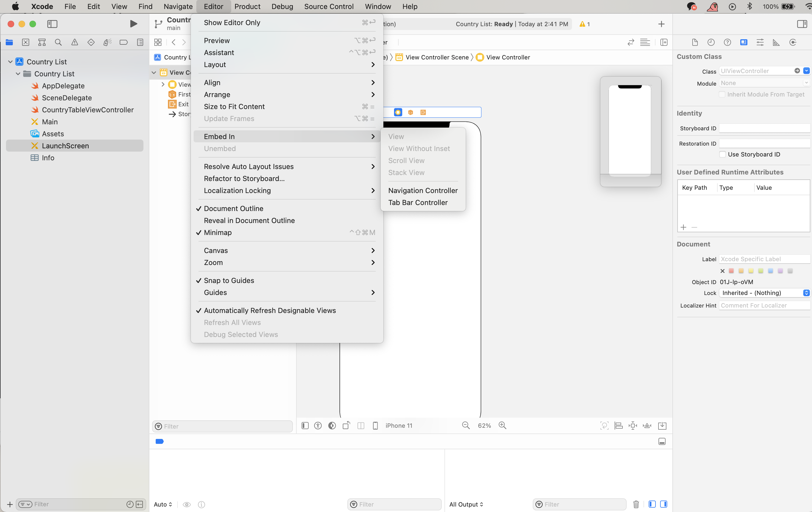Open the Product menu
This screenshot has height=512, width=812.
click(x=247, y=6)
